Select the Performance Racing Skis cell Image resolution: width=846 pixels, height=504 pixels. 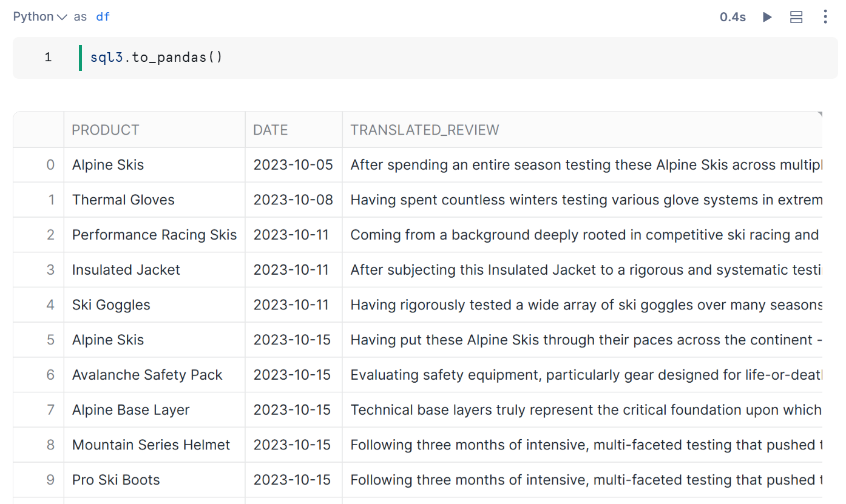coord(154,235)
